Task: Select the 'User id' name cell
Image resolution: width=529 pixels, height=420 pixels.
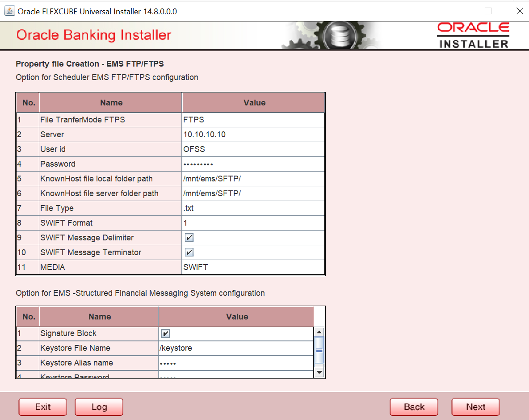Action: 110,149
